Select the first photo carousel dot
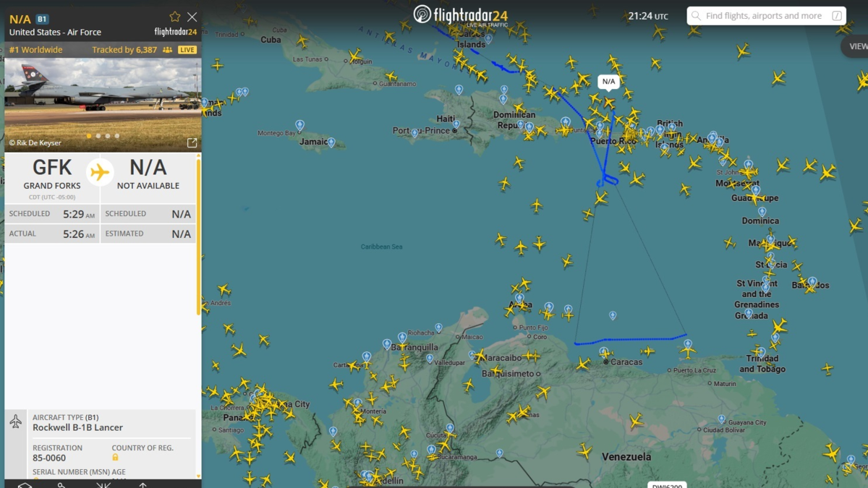 (89, 136)
